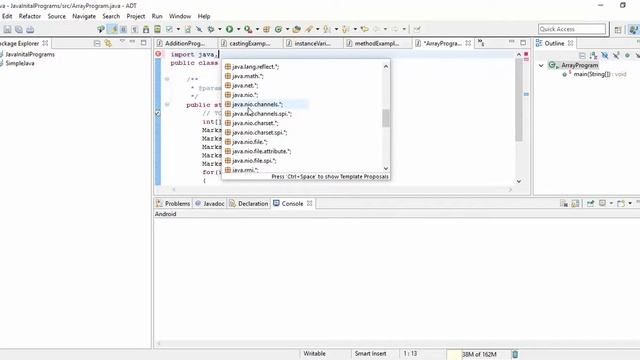The image size is (640, 360).
Task: Open the Debug button dropdown arrow
Action: pos(220,29)
